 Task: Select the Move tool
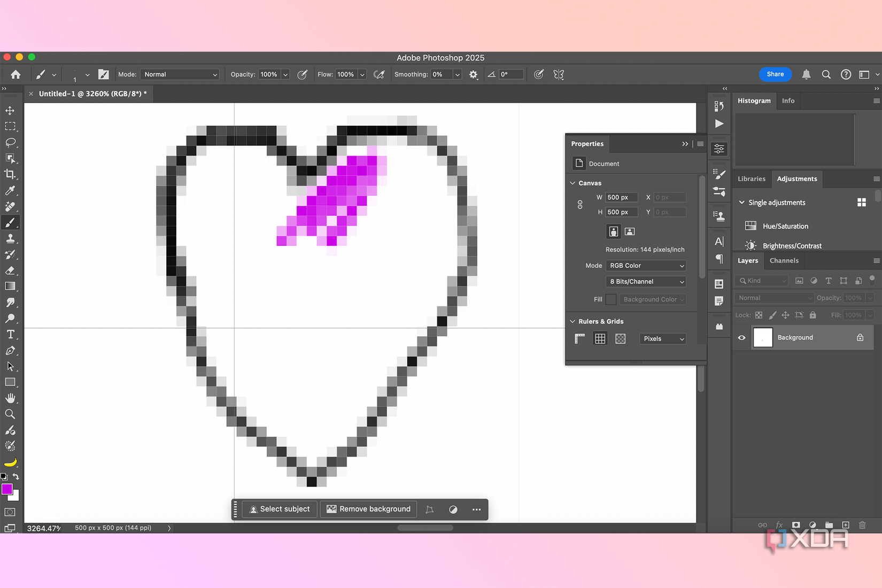click(x=11, y=110)
